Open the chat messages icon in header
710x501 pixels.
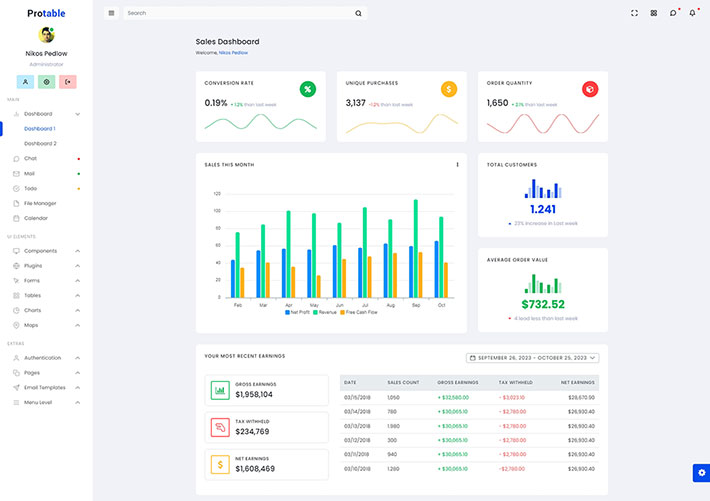(673, 13)
